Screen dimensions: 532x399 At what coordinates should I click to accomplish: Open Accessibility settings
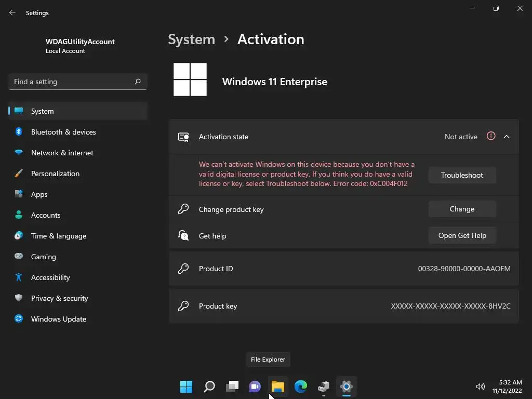point(78,277)
